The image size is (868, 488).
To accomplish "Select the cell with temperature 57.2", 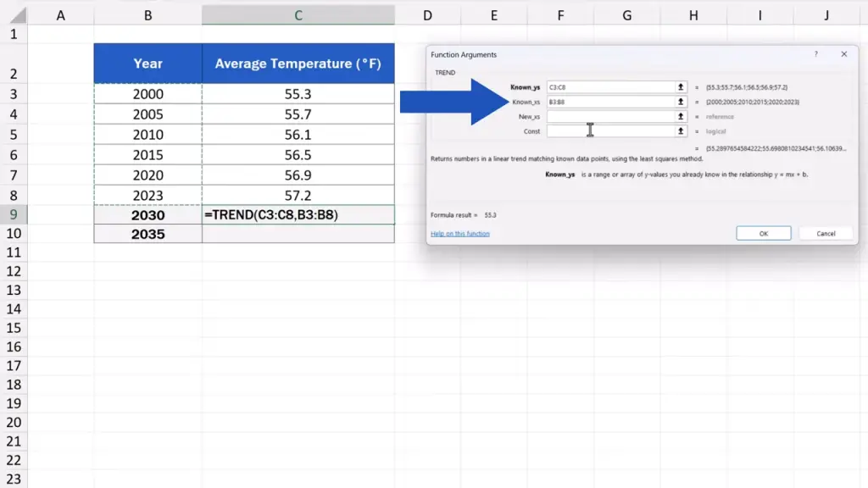I will (298, 195).
